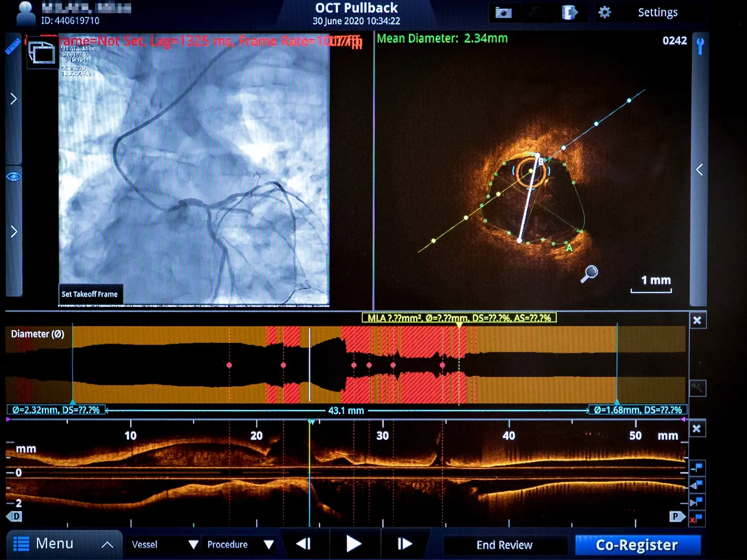
Task: Step forward one frame
Action: tap(404, 544)
